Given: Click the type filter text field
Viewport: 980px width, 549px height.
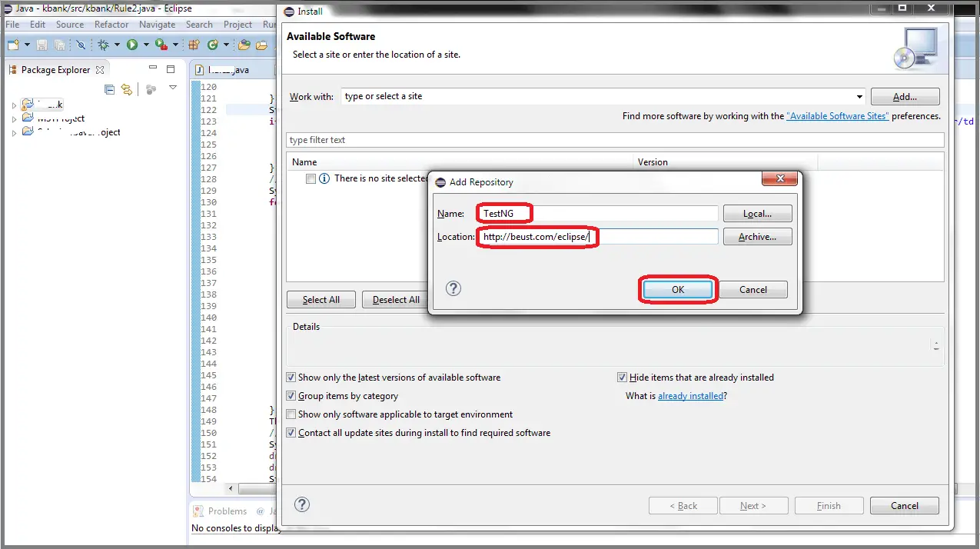Looking at the screenshot, I should pyautogui.click(x=615, y=140).
